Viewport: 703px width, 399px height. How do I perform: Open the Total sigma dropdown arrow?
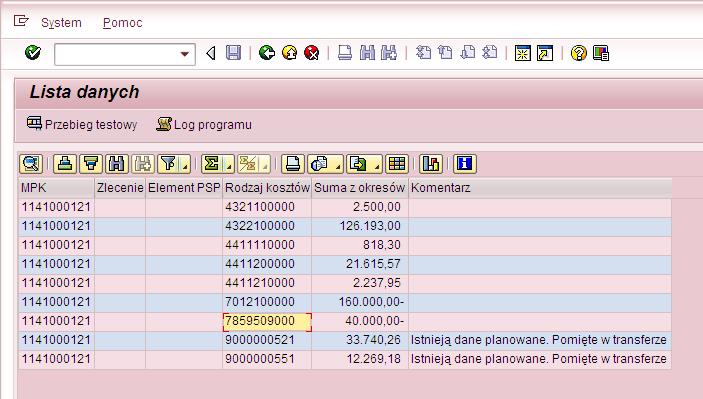229,165
